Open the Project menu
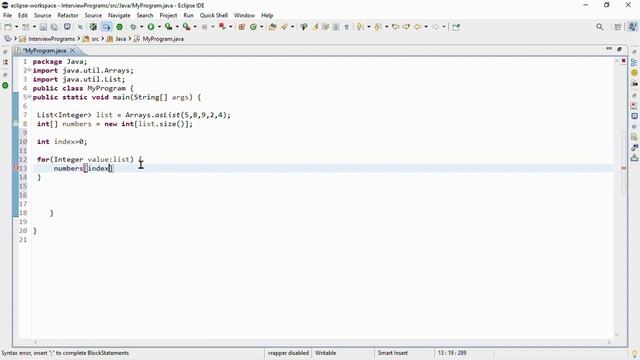 coord(168,15)
